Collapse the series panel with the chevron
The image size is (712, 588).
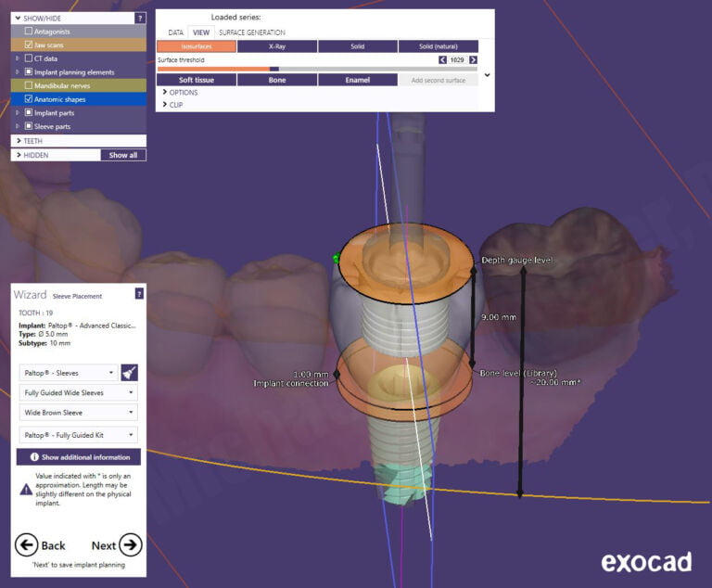[x=488, y=75]
